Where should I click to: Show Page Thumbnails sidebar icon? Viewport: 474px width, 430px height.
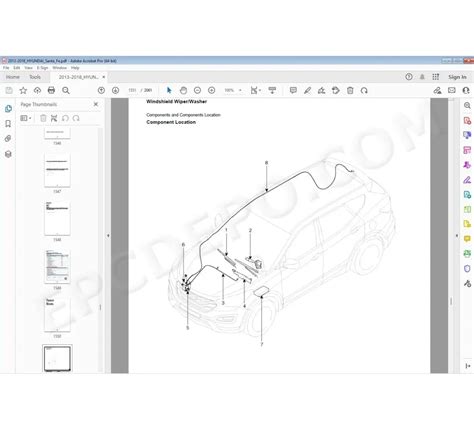(8, 109)
